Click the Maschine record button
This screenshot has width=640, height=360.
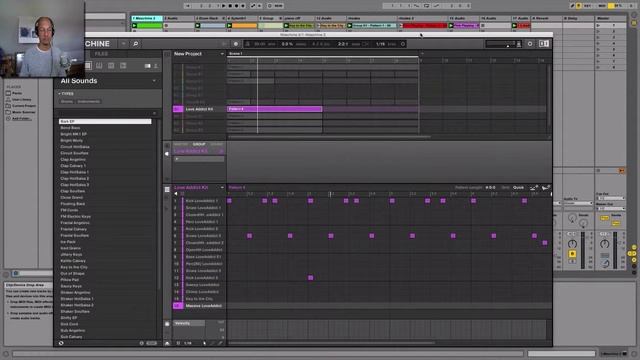pyautogui.click(x=236, y=44)
